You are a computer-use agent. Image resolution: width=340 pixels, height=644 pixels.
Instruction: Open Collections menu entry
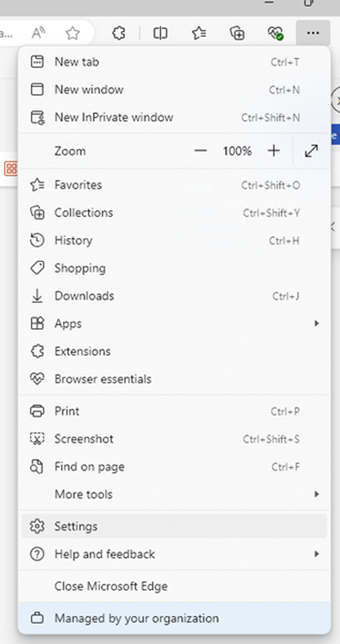[x=174, y=213]
